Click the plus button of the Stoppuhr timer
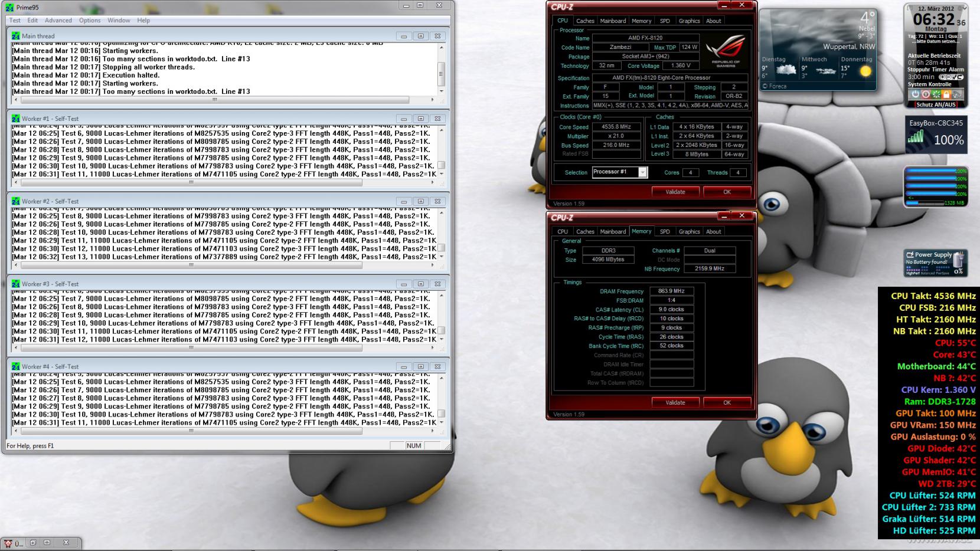The width and height of the screenshot is (980, 551). click(942, 77)
